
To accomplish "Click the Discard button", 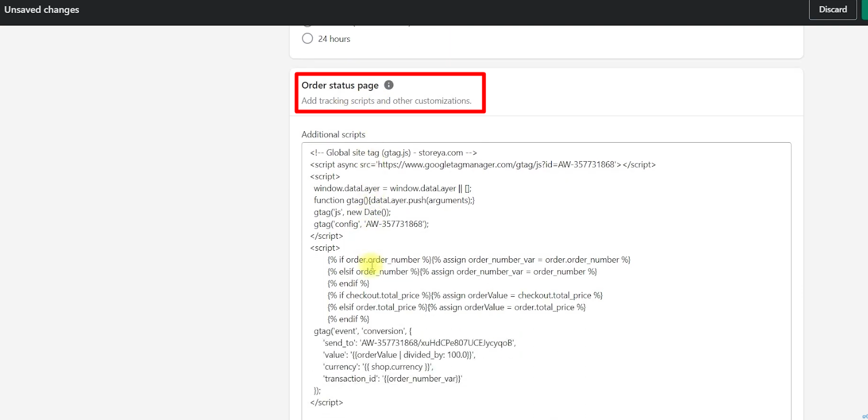I will [833, 10].
